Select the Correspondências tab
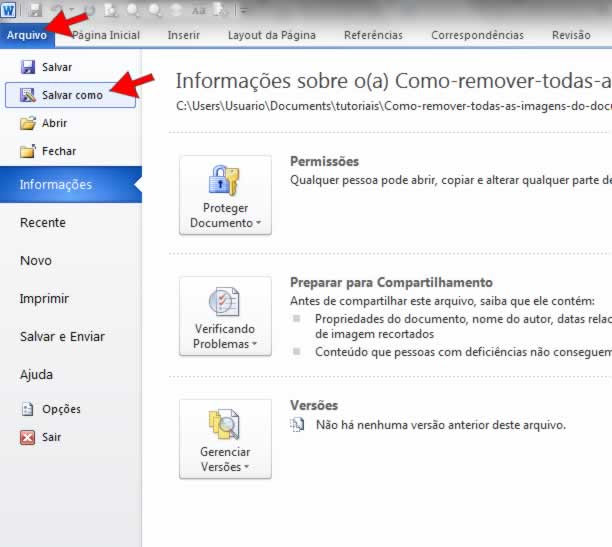 point(477,35)
